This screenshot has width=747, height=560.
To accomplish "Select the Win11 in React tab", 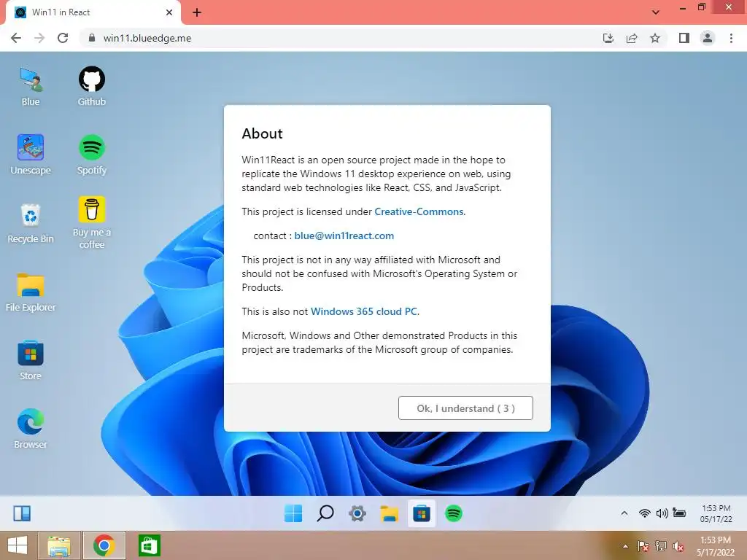I will tap(93, 12).
